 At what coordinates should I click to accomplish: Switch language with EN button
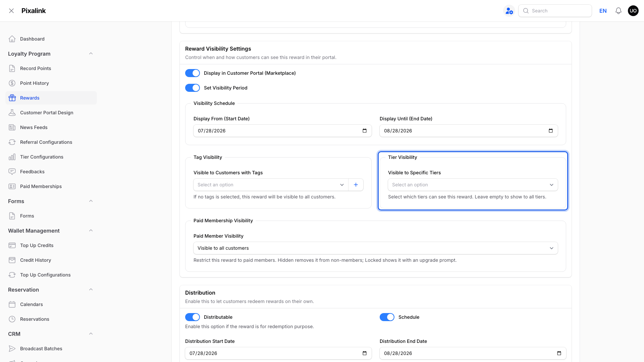[x=603, y=11]
